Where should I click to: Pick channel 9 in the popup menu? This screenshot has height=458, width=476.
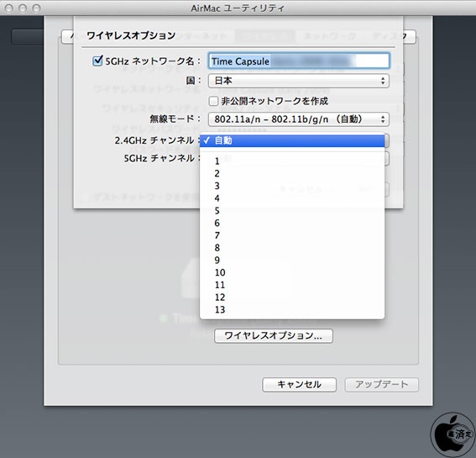[x=292, y=261]
